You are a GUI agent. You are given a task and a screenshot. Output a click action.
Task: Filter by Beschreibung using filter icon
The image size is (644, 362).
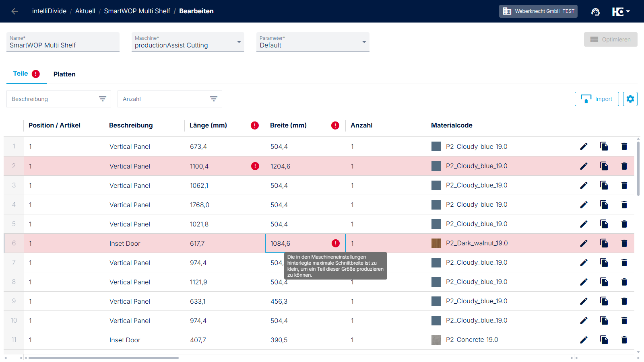pyautogui.click(x=103, y=99)
